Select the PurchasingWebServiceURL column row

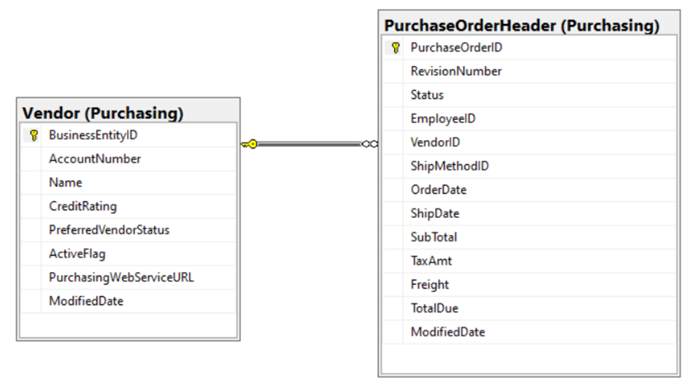[129, 277]
